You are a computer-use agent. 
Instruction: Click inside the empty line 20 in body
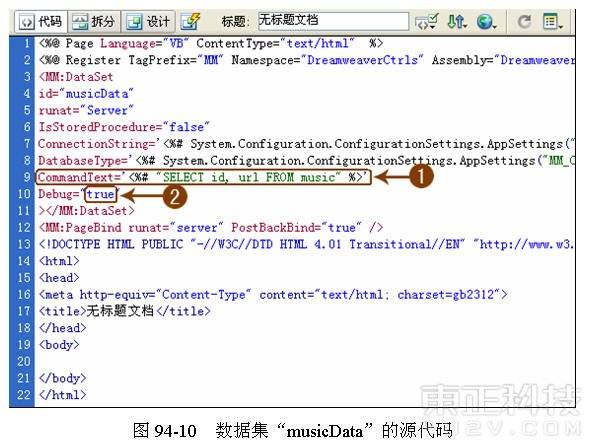[x=301, y=362]
